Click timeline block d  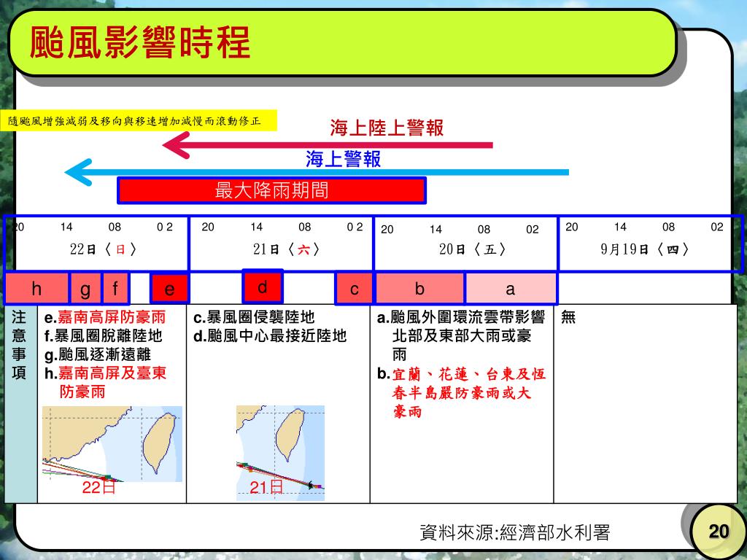263,286
